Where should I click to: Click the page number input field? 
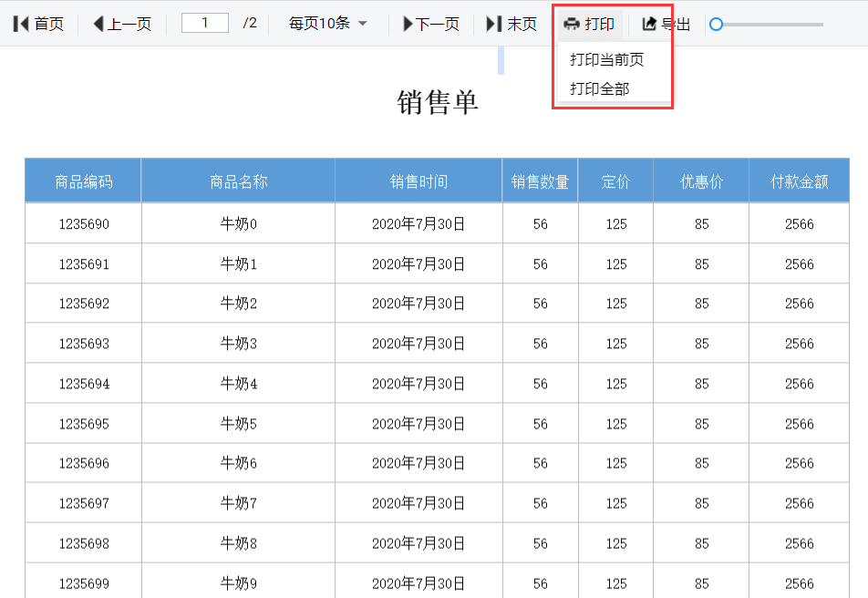(x=205, y=23)
